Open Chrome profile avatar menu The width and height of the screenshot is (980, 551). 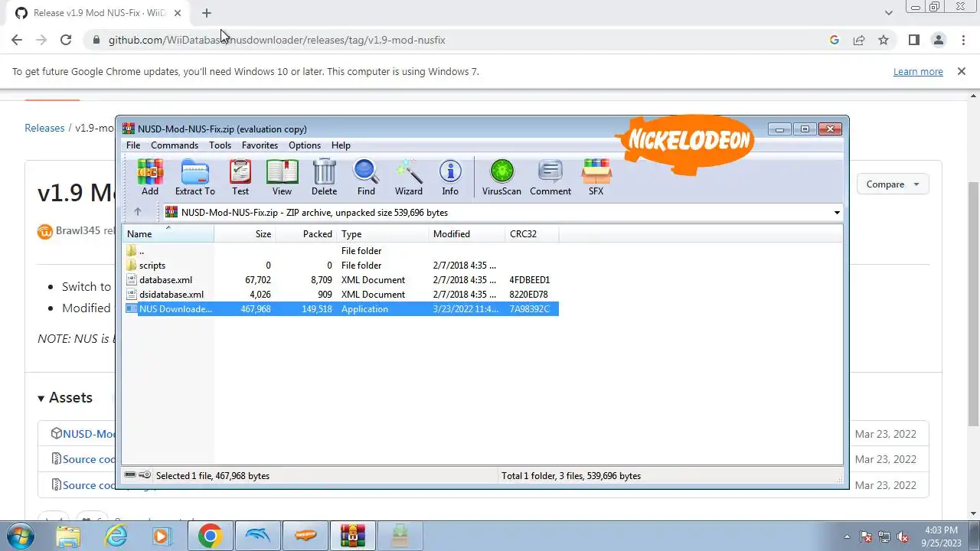point(938,40)
